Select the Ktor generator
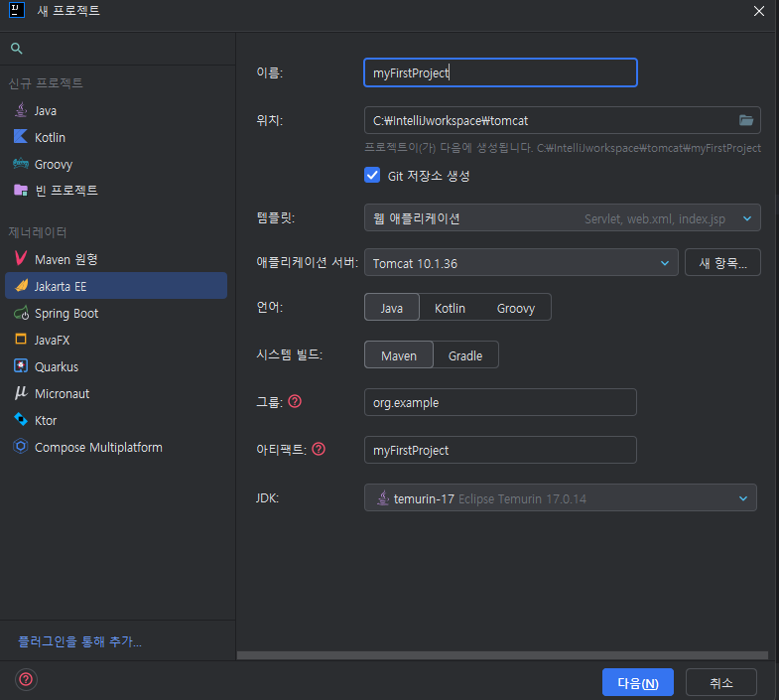The image size is (779, 700). click(116, 420)
